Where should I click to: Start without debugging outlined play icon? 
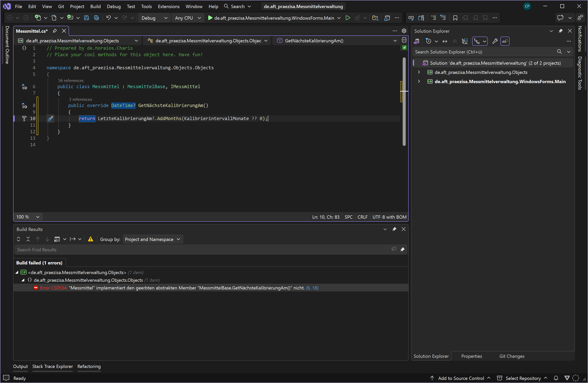click(x=348, y=18)
